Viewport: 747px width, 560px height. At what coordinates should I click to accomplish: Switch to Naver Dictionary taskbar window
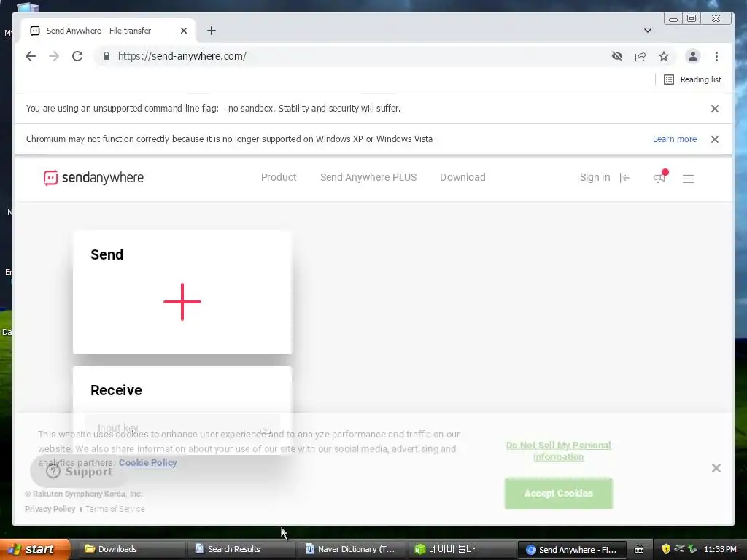(352, 549)
